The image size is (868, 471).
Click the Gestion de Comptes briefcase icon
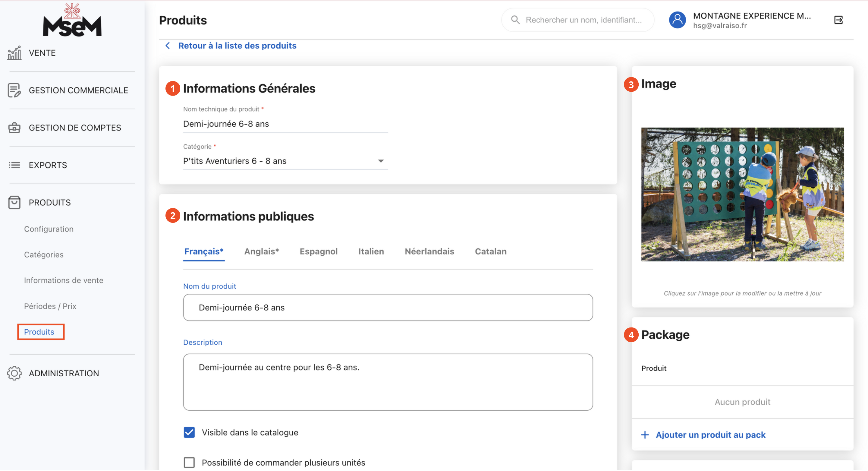pos(14,128)
